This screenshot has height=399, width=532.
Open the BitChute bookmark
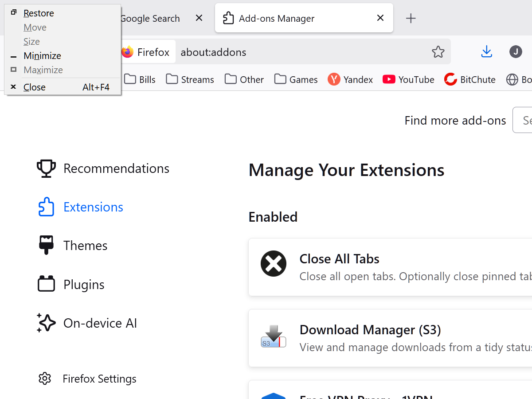(x=470, y=79)
